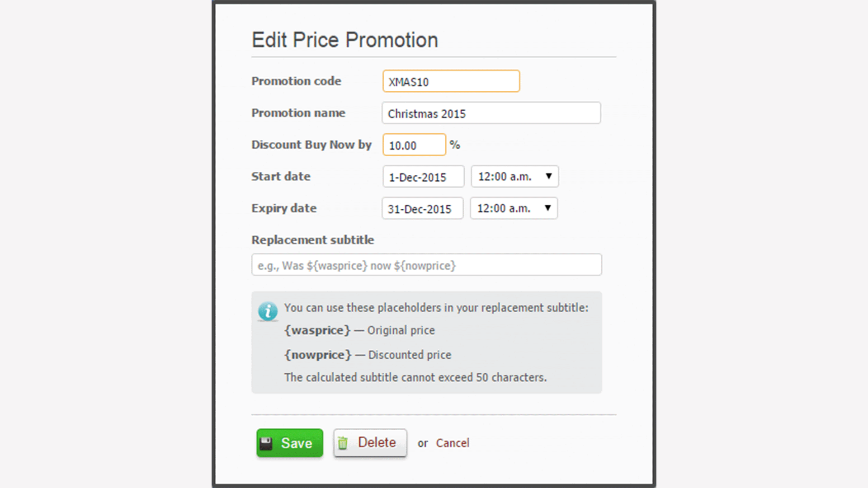This screenshot has height=488, width=868.
Task: Click the wasprice placeholder text
Action: (317, 330)
